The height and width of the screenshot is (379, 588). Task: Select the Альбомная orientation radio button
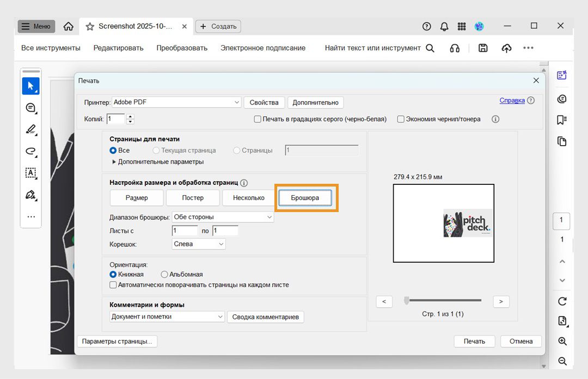tap(164, 274)
